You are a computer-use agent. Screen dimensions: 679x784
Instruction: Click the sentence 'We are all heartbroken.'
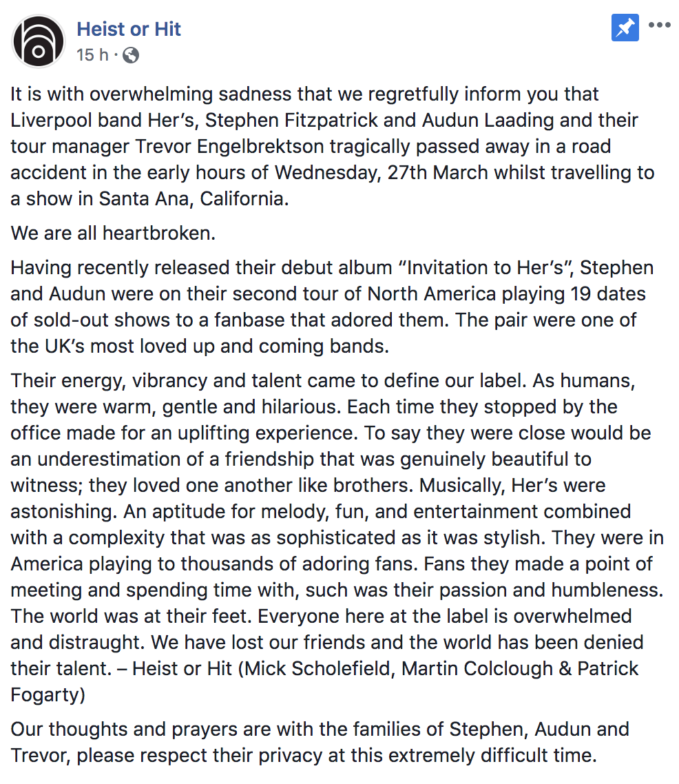click(114, 233)
